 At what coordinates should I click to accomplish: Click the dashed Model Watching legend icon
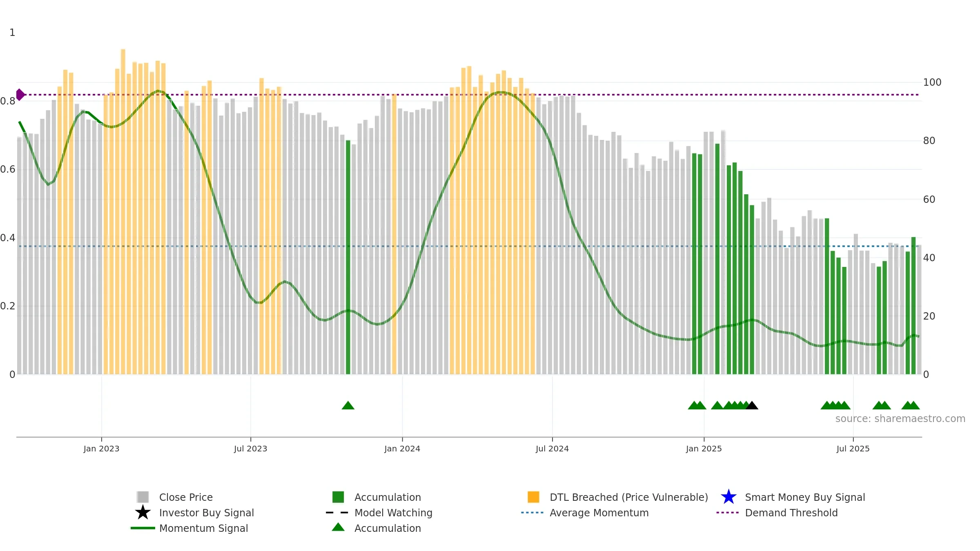coord(337,513)
